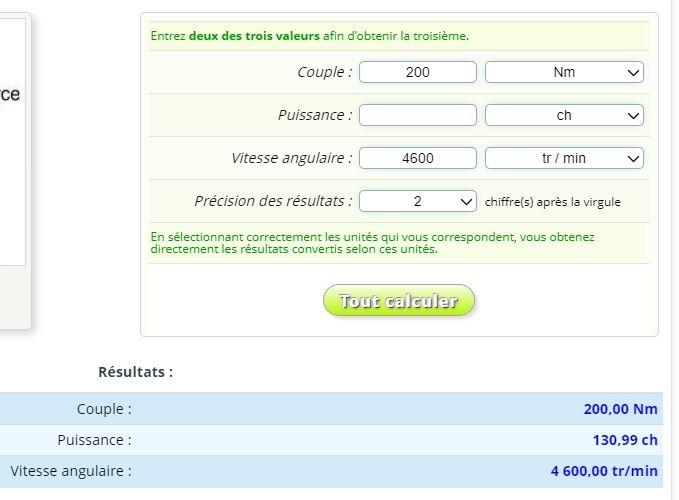Click the 4 600,00 tr/min result
This screenshot has width=679, height=500.
[604, 471]
